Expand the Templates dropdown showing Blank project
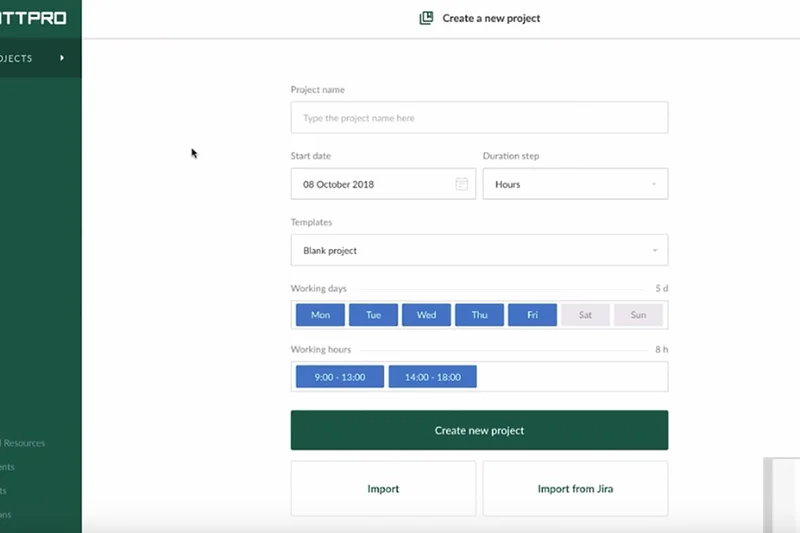This screenshot has width=800, height=533. click(479, 250)
